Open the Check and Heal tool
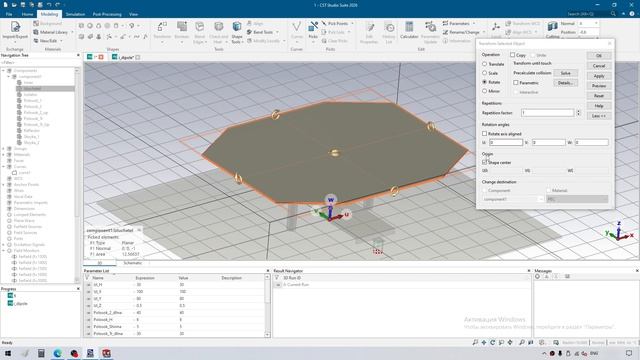Viewport: 640px width, 360px height. [218, 32]
